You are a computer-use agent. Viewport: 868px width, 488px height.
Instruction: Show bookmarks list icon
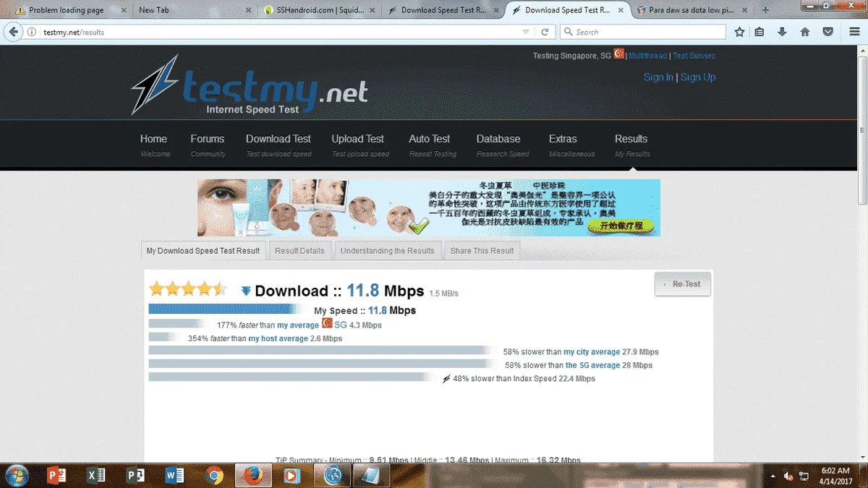[759, 32]
